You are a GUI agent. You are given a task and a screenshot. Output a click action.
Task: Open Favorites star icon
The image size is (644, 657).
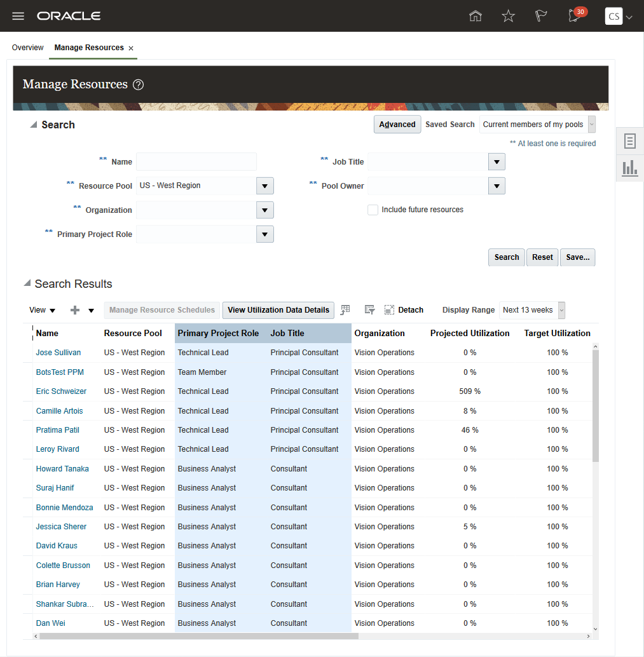tap(508, 16)
